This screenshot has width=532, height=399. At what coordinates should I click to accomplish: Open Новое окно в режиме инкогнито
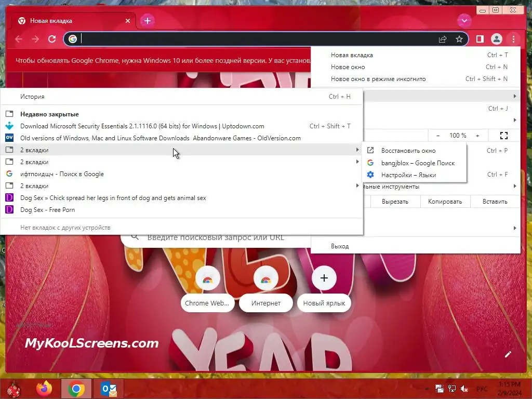[416, 79]
